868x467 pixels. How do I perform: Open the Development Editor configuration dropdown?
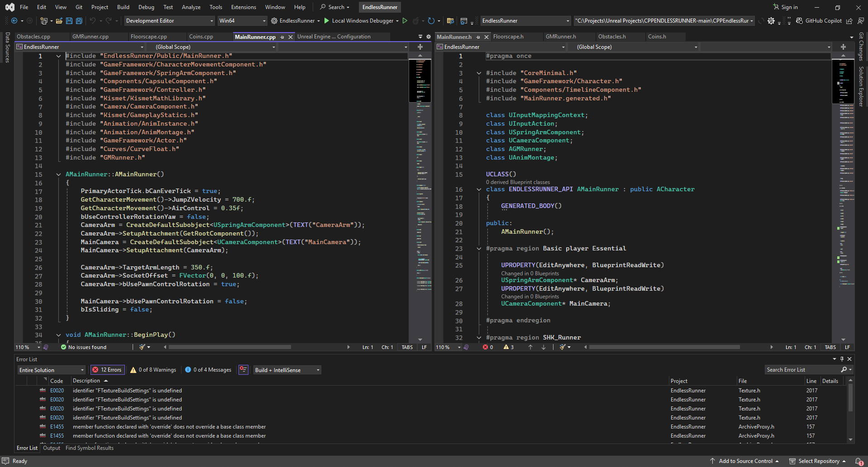point(169,21)
